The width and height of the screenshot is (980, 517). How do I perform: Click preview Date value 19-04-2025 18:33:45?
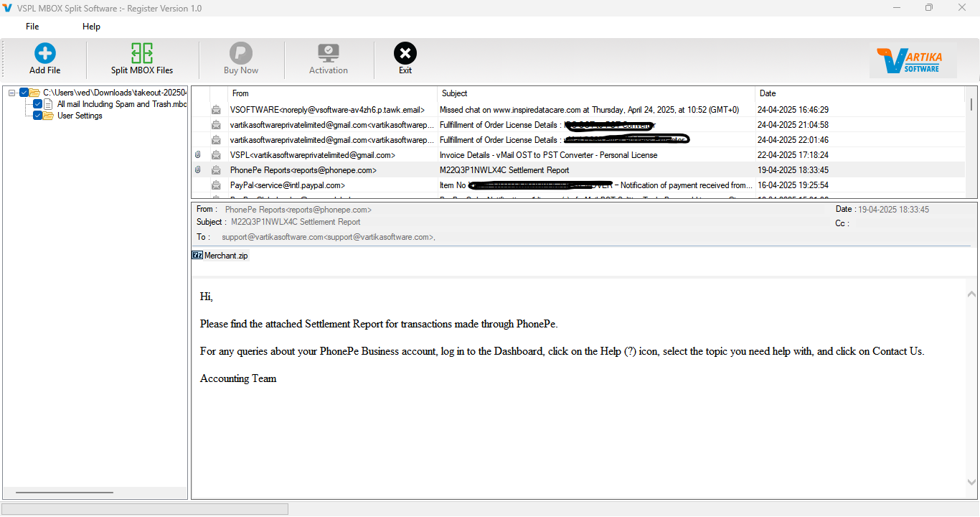(893, 210)
